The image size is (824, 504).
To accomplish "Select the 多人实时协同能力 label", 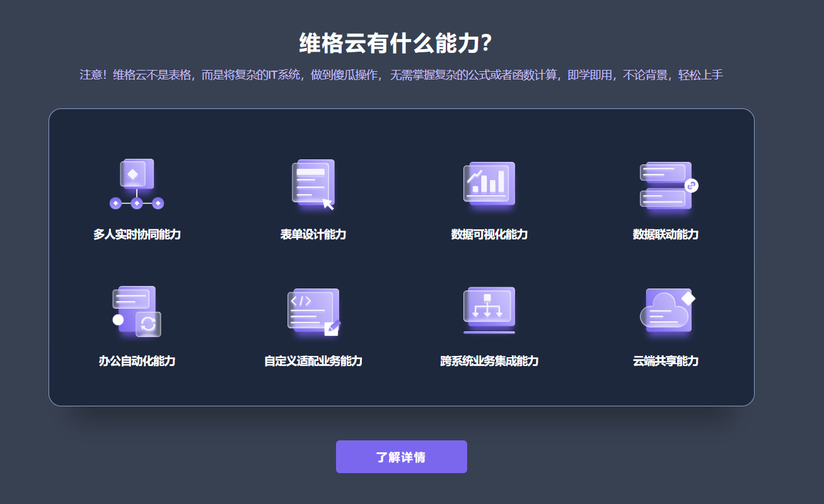I will pyautogui.click(x=137, y=234).
